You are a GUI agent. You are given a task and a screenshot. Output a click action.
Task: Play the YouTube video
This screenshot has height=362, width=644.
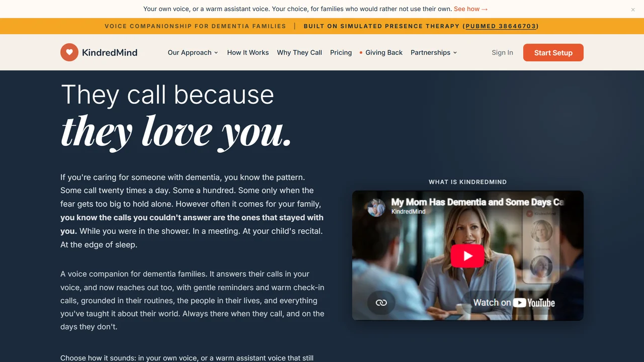tap(467, 256)
